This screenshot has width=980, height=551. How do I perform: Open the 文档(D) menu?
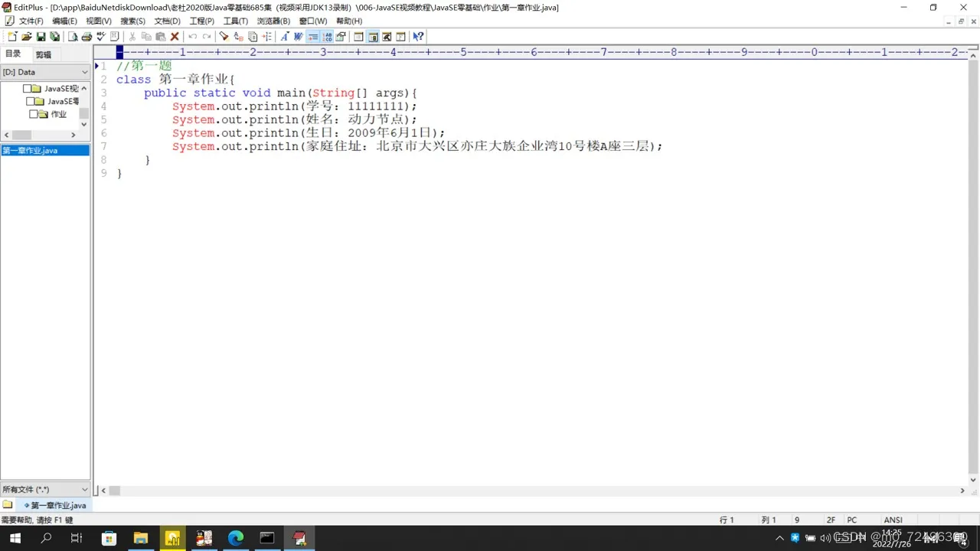pos(167,21)
